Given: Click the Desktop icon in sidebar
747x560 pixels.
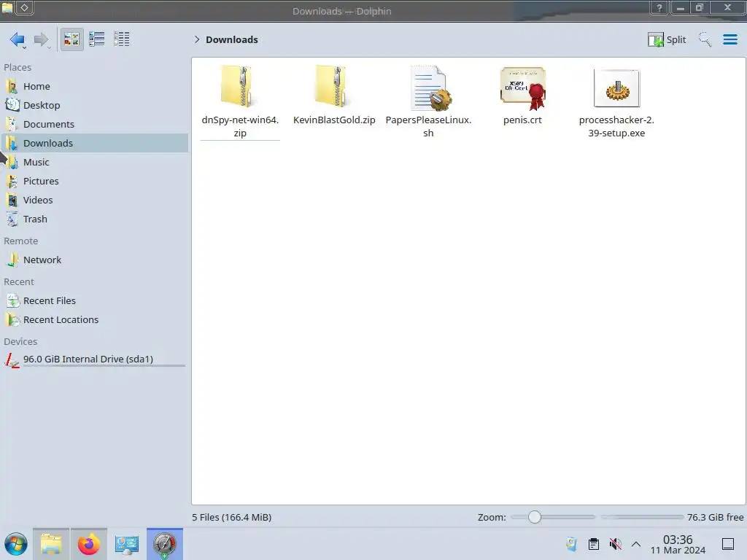Looking at the screenshot, I should click(12, 105).
